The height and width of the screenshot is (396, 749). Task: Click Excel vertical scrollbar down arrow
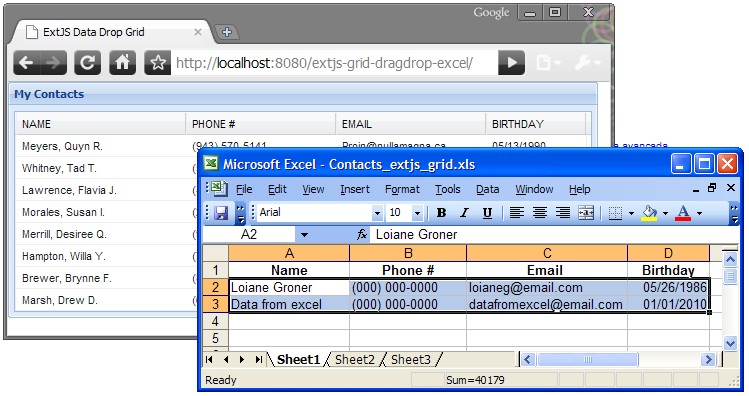coord(730,343)
